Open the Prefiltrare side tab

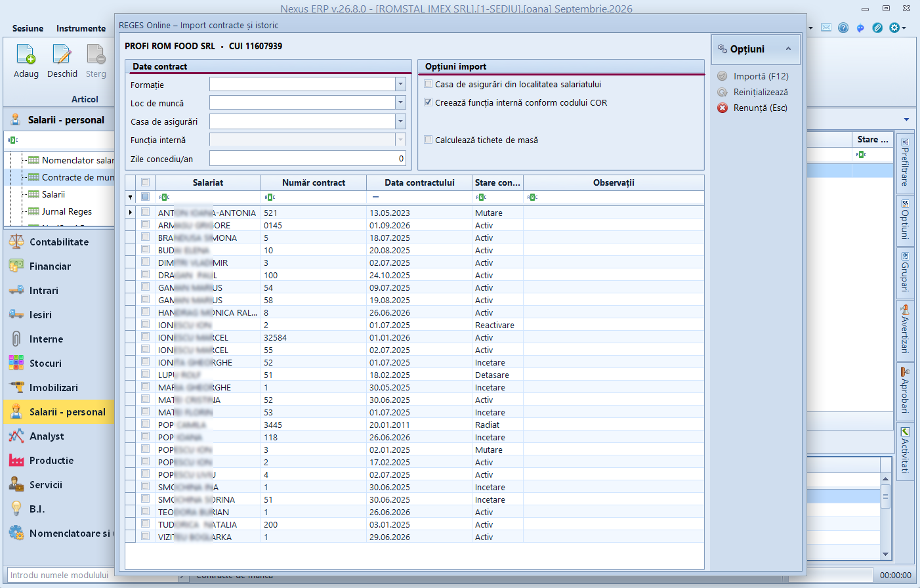[905, 163]
